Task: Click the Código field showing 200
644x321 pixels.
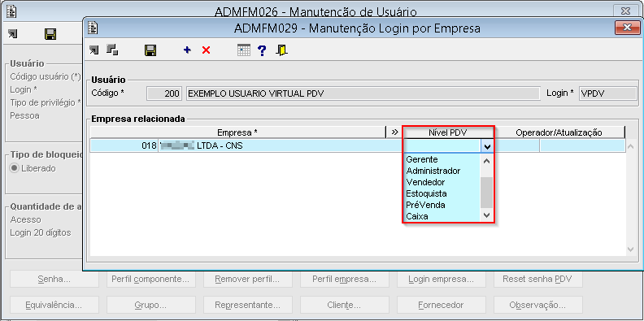Action: 164,93
